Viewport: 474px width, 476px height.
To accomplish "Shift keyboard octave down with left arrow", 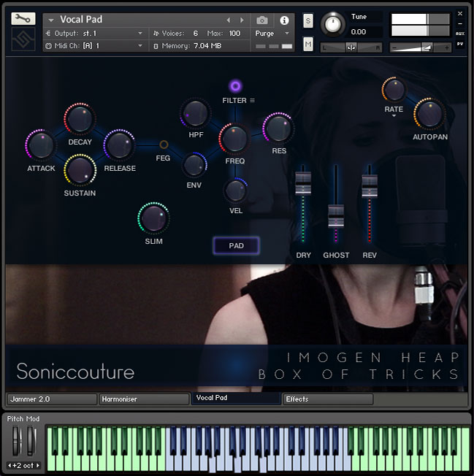I will pyautogui.click(x=9, y=465).
